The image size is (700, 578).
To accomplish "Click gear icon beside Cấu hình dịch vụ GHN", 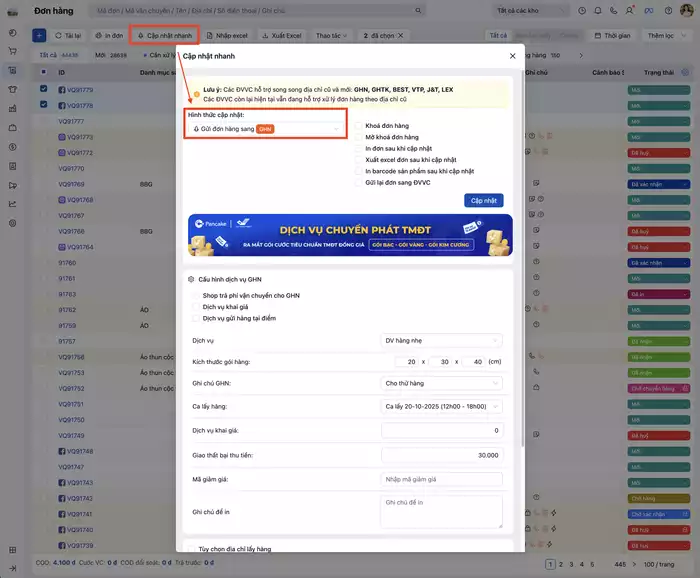I will point(190,279).
